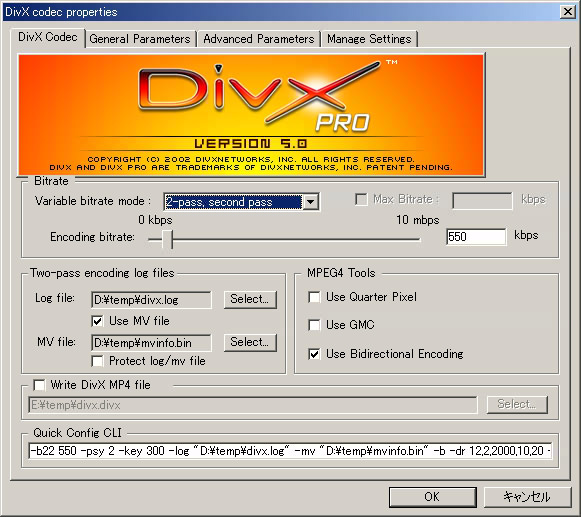
Task: Open the Advanced Parameters tab
Action: pos(259,39)
